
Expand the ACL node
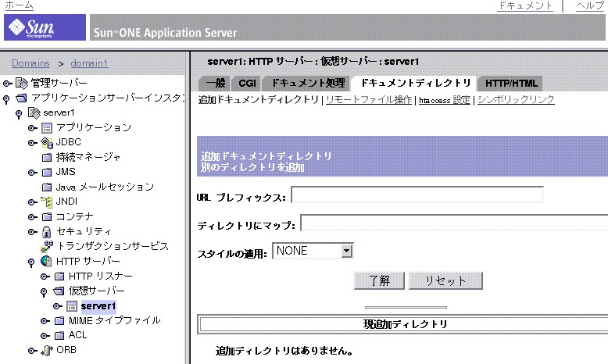coord(45,336)
